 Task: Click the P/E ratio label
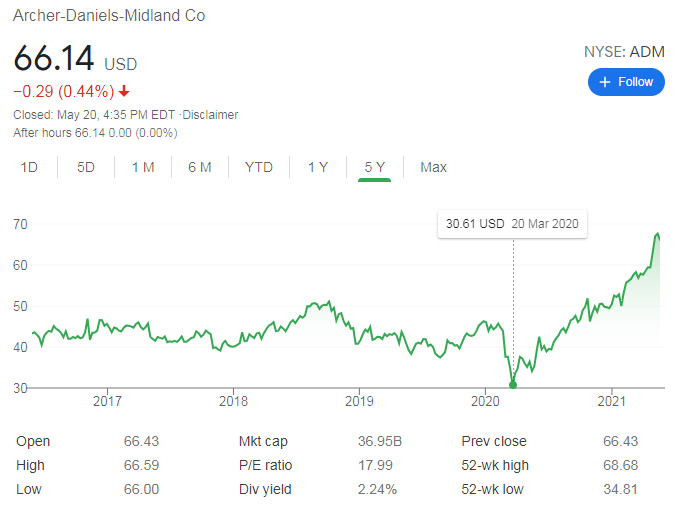click(265, 465)
